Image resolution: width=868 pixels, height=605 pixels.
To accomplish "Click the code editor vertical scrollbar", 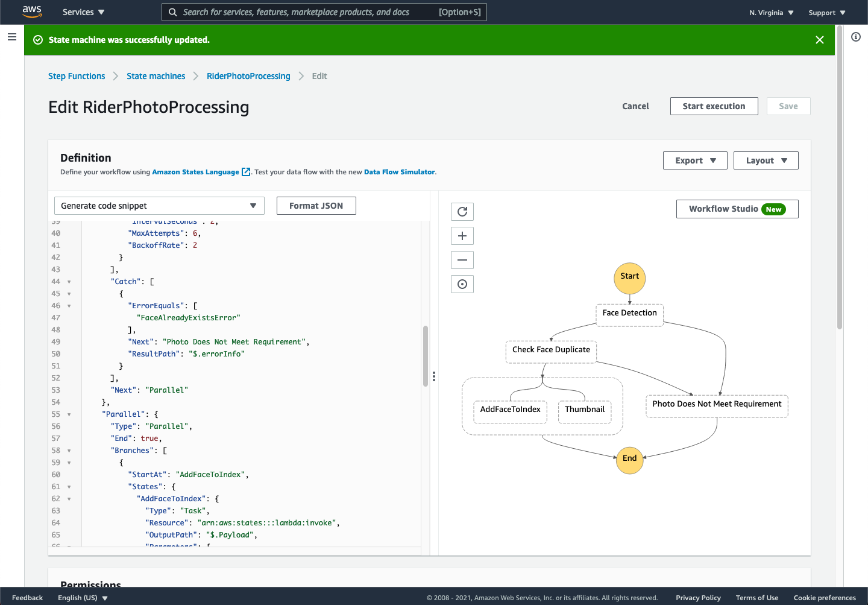I will pyautogui.click(x=425, y=356).
